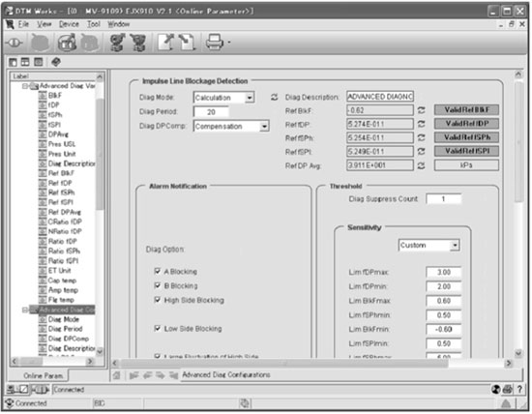Open the Sensitivity Custom dropdown

pos(455,245)
